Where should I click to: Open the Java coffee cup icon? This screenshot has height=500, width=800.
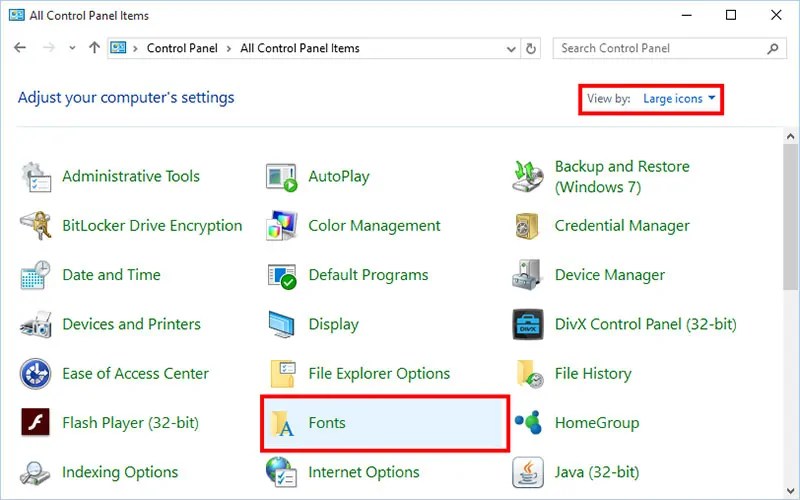[528, 472]
